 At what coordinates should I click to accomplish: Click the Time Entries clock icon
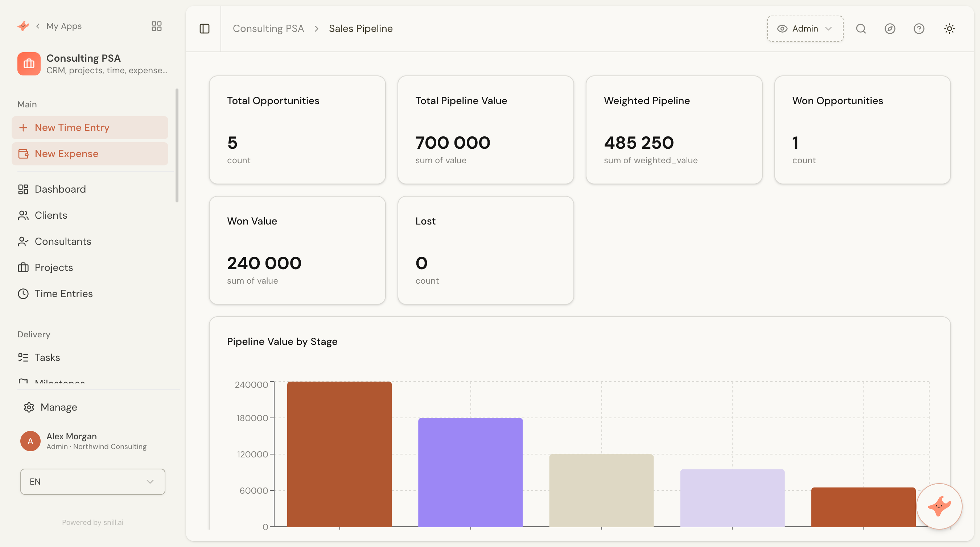23,294
